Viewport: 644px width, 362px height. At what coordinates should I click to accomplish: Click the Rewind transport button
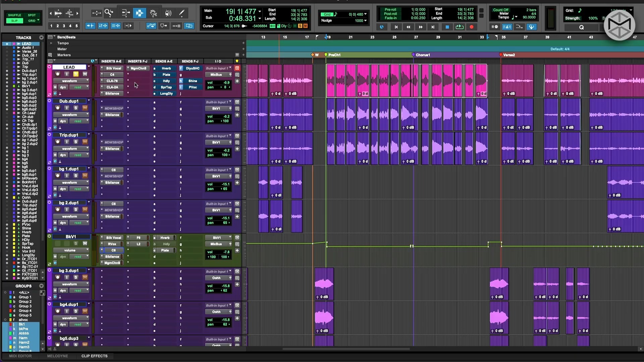click(x=408, y=27)
